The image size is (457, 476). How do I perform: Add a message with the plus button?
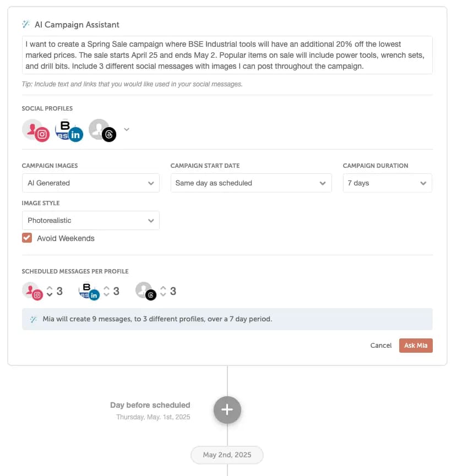click(x=227, y=410)
